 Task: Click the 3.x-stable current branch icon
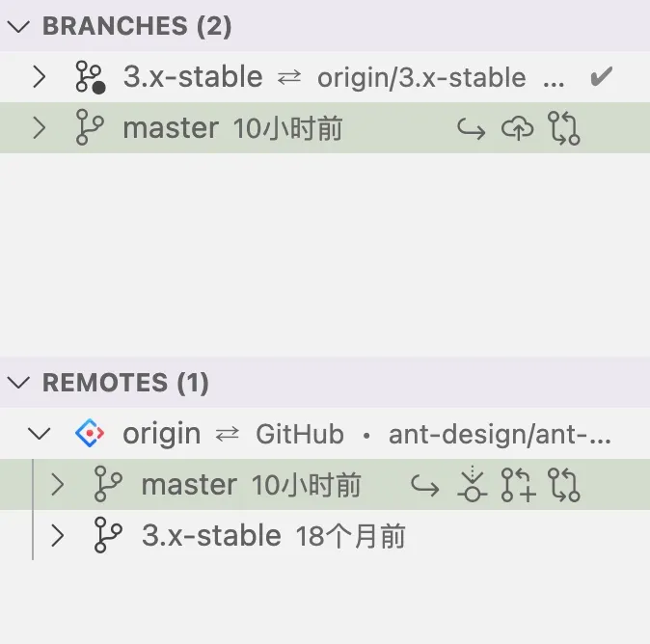coord(91,77)
